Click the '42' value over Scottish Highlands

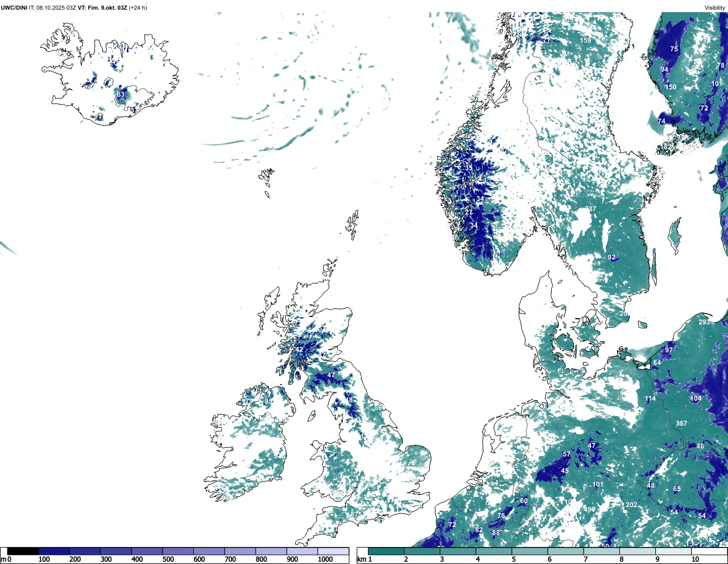(x=300, y=349)
